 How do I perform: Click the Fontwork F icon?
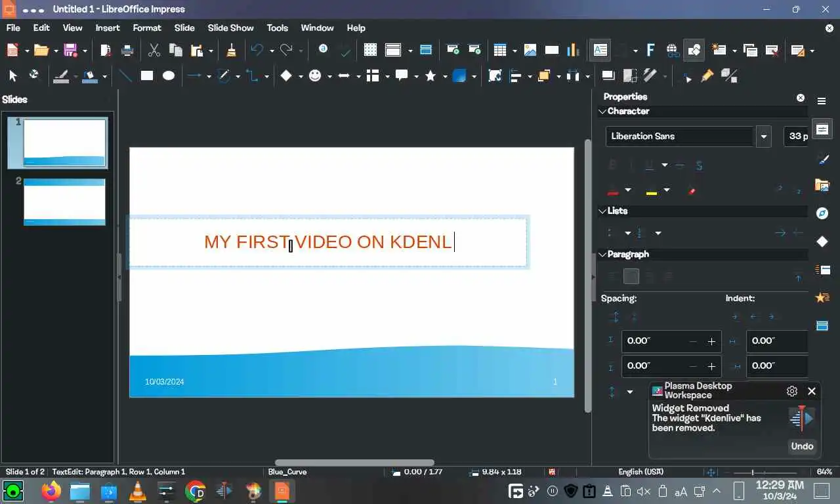650,50
